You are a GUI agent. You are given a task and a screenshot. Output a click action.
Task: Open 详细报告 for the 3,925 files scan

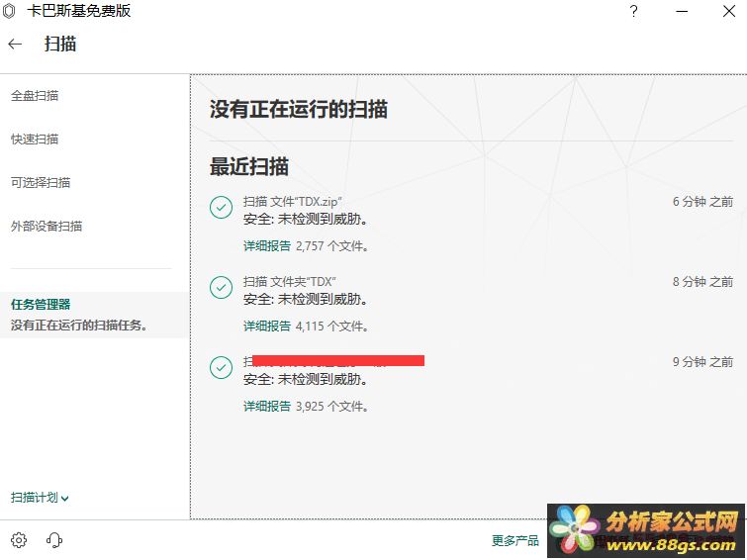(267, 406)
